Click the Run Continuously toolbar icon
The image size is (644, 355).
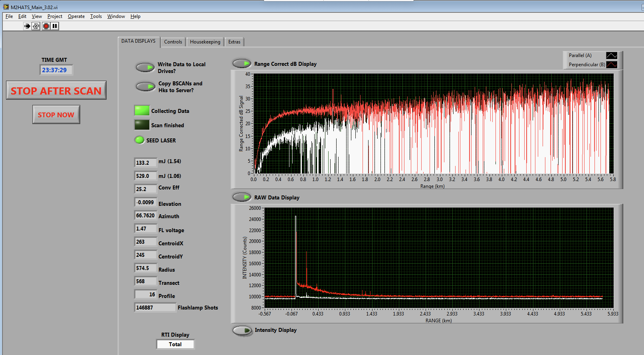point(36,26)
